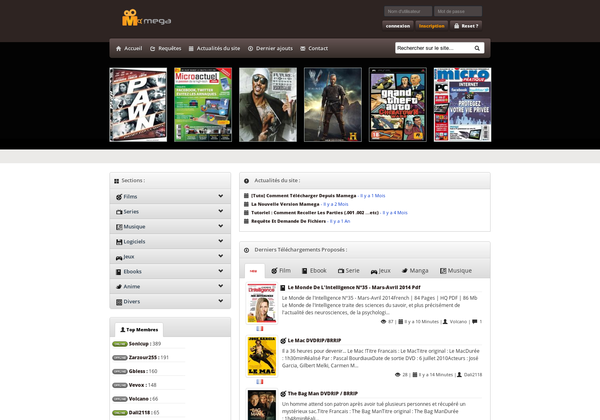Click the leaf icon beside Anime section
The height and width of the screenshot is (420, 600).
[119, 287]
